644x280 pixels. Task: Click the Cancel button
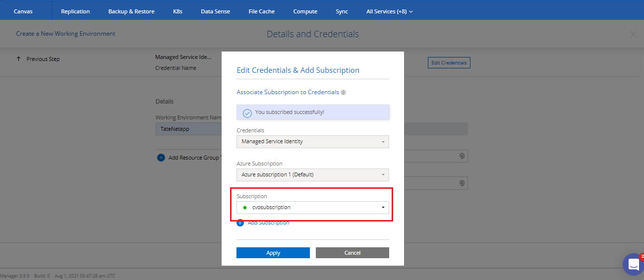[x=352, y=253]
